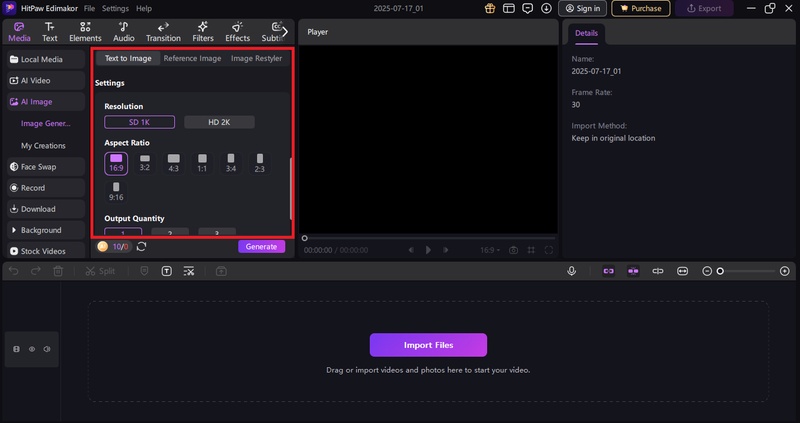Select HD 2K resolution
Viewport: 800px width, 423px height.
219,122
